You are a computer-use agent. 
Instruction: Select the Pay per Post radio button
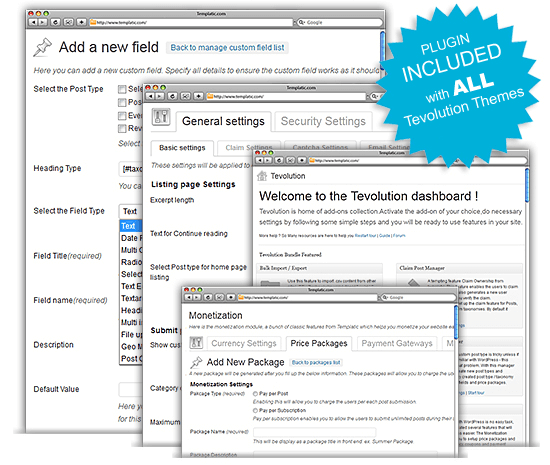255,394
